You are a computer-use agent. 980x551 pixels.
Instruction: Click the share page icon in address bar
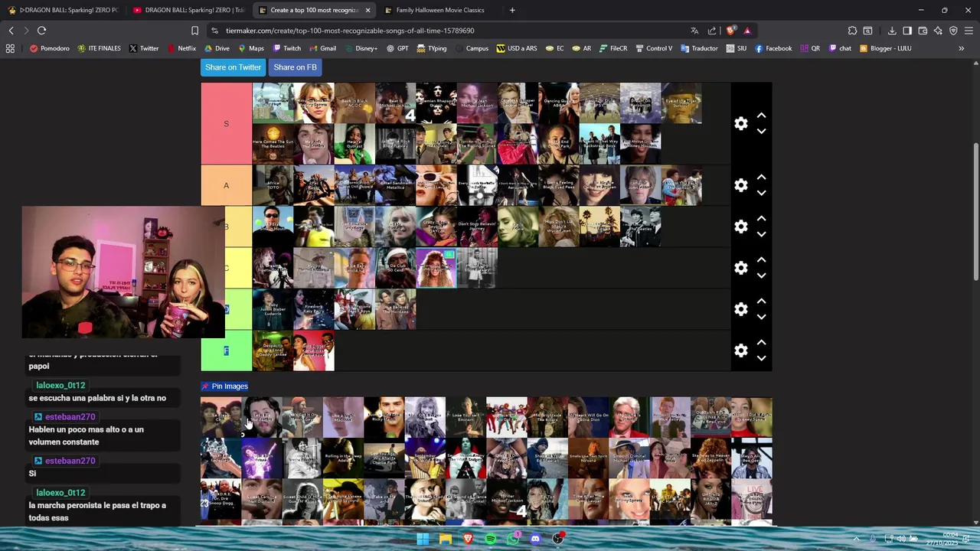(712, 31)
